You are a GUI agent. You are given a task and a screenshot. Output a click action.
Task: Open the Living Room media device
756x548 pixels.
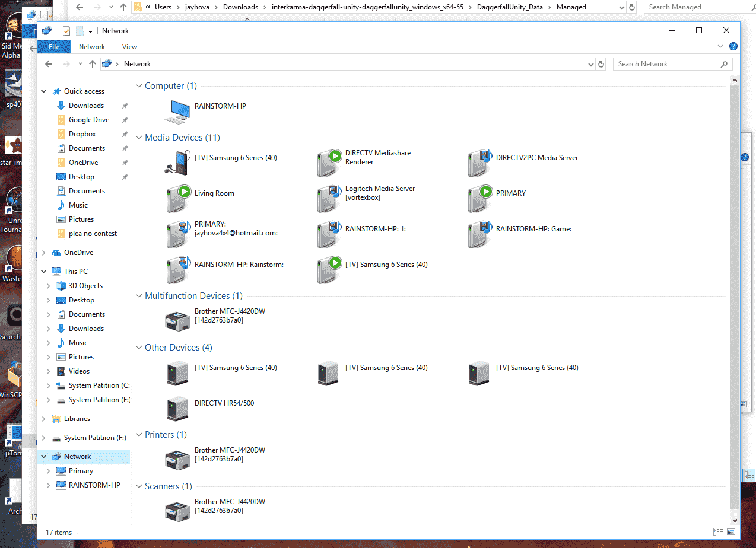[x=179, y=198]
